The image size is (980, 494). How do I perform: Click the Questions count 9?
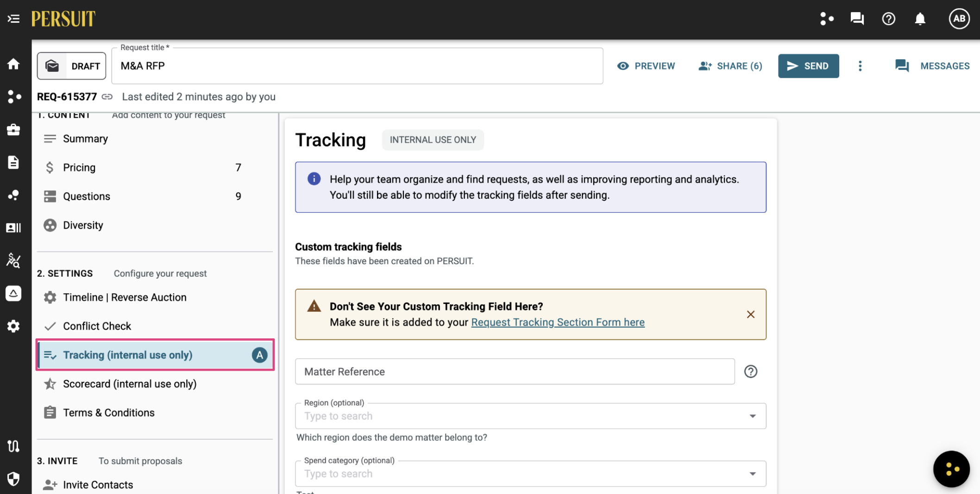238,196
